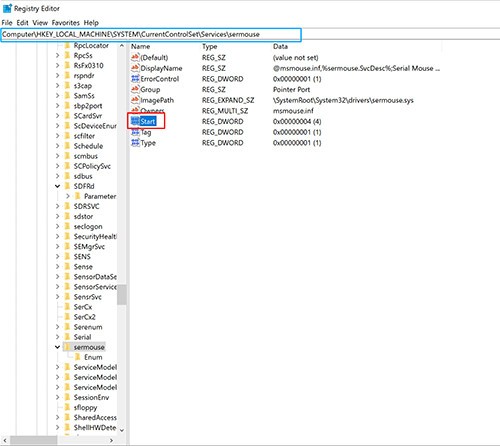Select the ErrorControl DWORD icon
The image size is (500, 446).
click(x=135, y=79)
